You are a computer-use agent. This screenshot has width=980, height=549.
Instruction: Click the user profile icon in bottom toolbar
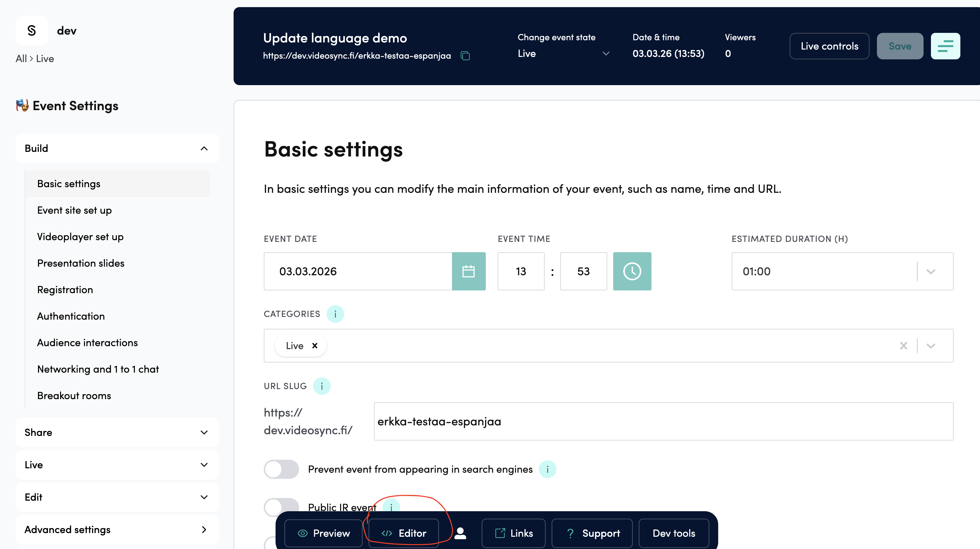460,533
